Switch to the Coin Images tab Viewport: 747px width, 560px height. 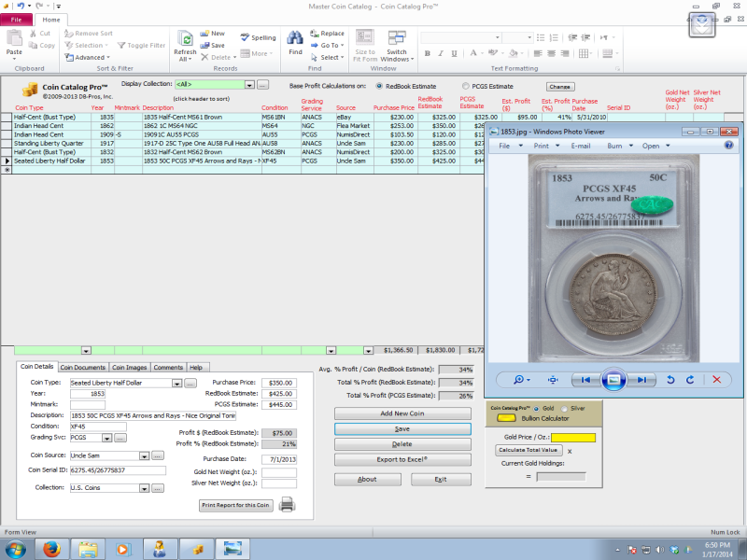pyautogui.click(x=130, y=368)
